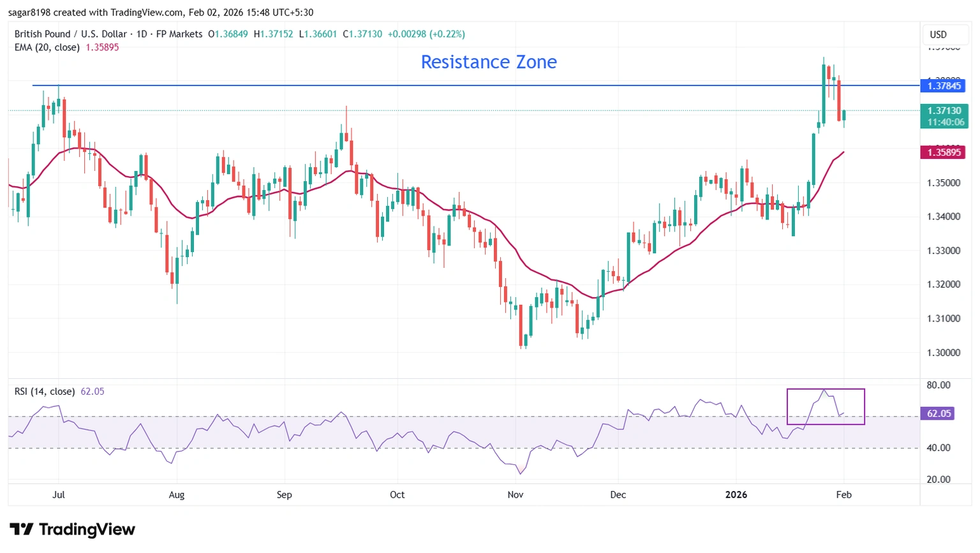
Task: Open the USD currency selector
Action: 938,34
